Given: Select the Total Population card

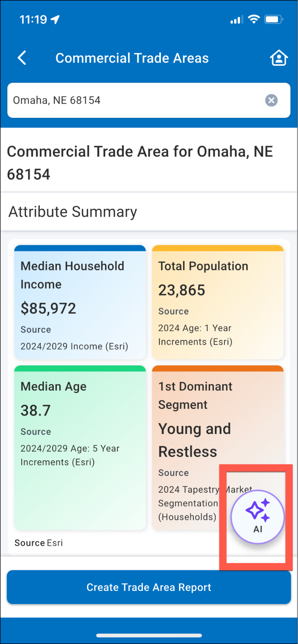Looking at the screenshot, I should pyautogui.click(x=218, y=302).
